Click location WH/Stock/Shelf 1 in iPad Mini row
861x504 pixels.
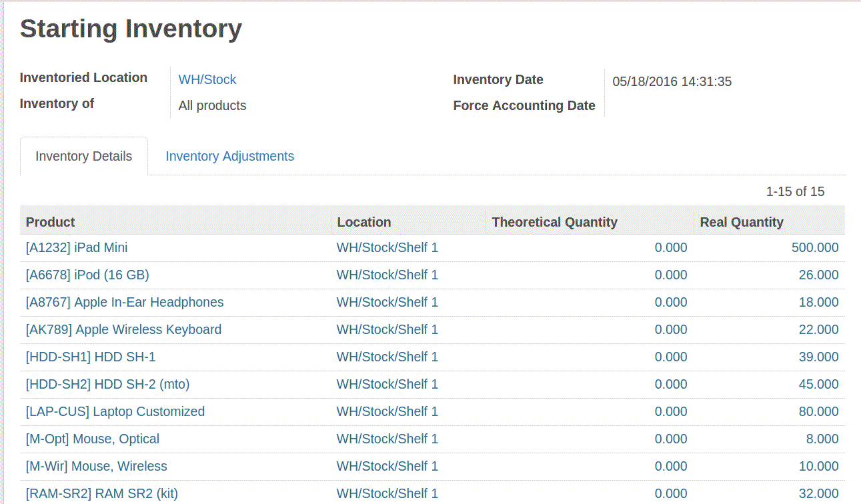point(387,248)
